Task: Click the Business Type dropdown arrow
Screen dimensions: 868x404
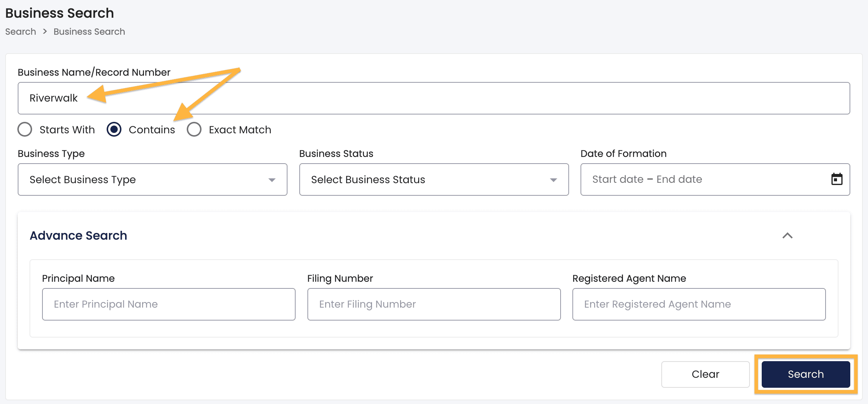Action: pos(272,180)
